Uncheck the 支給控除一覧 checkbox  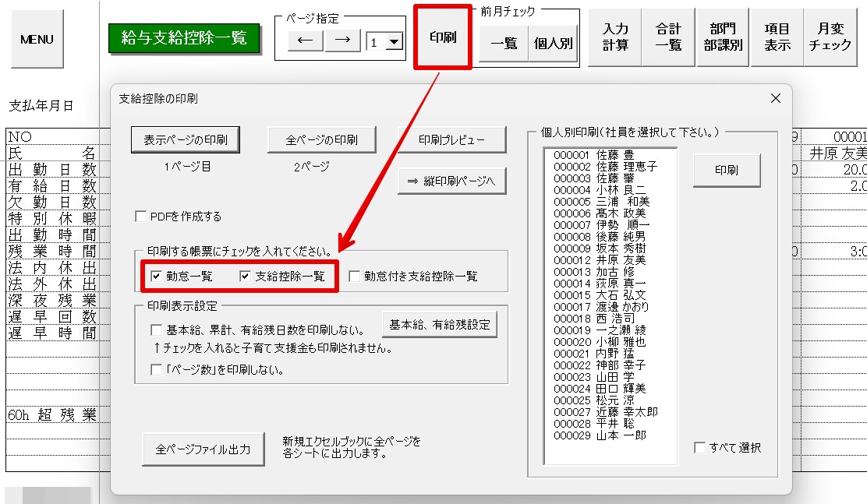tap(246, 276)
